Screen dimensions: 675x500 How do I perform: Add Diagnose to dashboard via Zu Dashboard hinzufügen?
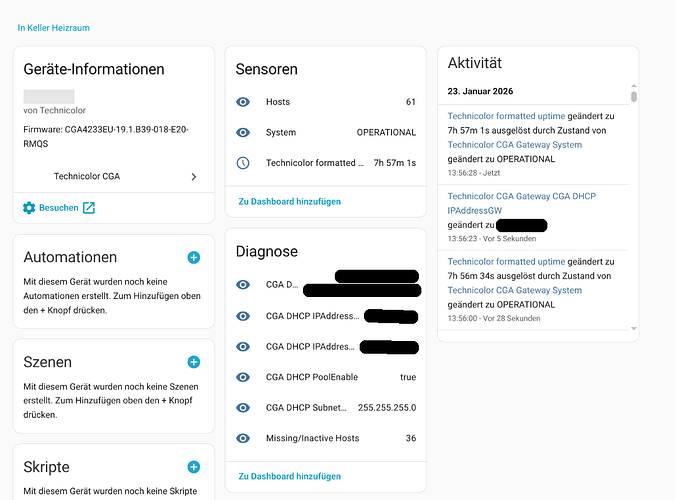click(289, 477)
